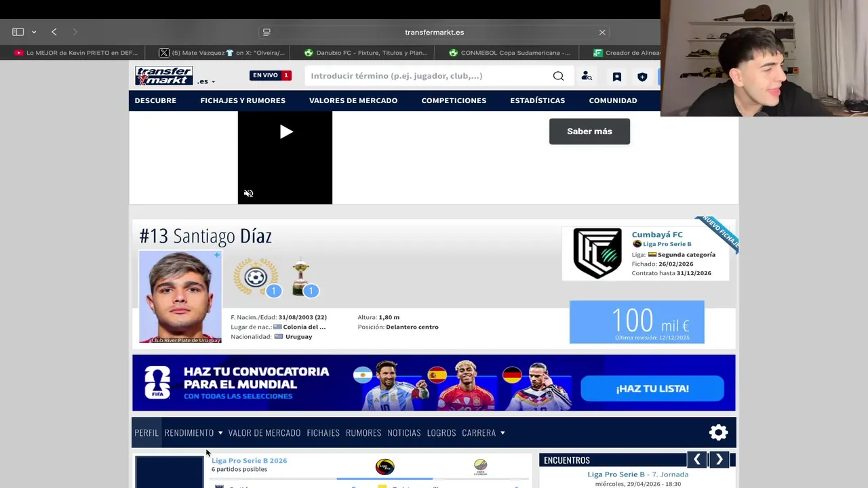Screen dimensions: 868x488
Task: Expand the RENDIMIENTO dropdown tab
Action: click(193, 432)
